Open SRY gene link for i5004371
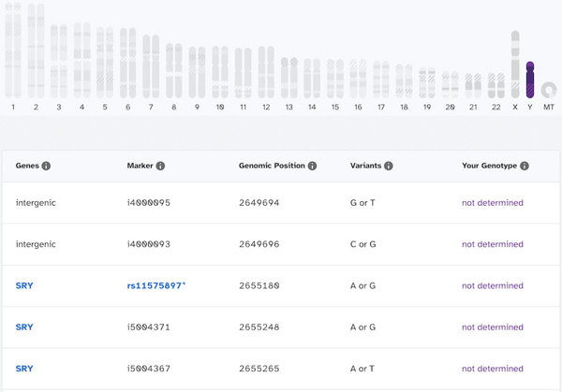The image size is (562, 392). click(24, 327)
